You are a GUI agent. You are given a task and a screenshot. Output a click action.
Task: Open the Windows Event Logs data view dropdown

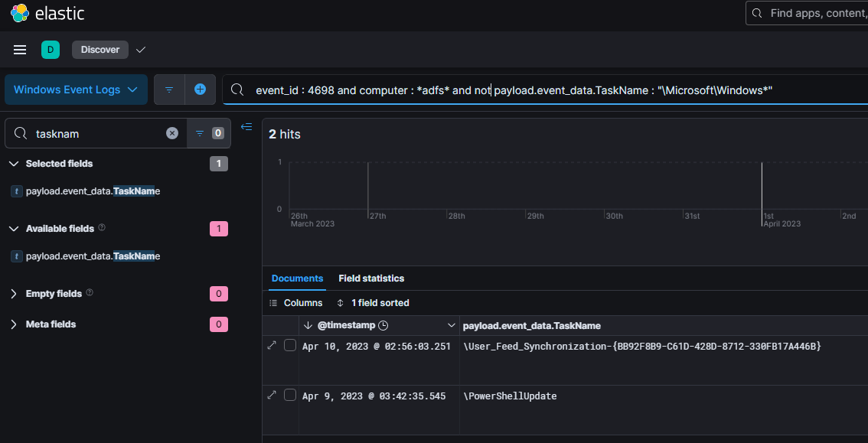76,90
